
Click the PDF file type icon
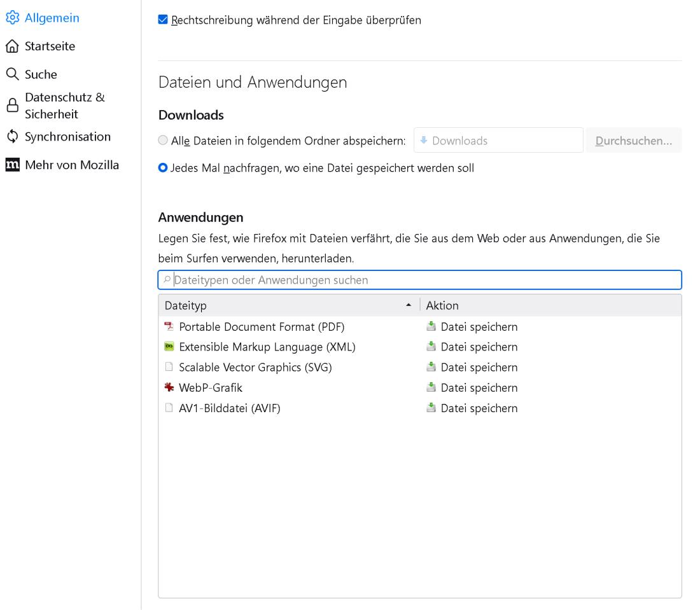[169, 327]
